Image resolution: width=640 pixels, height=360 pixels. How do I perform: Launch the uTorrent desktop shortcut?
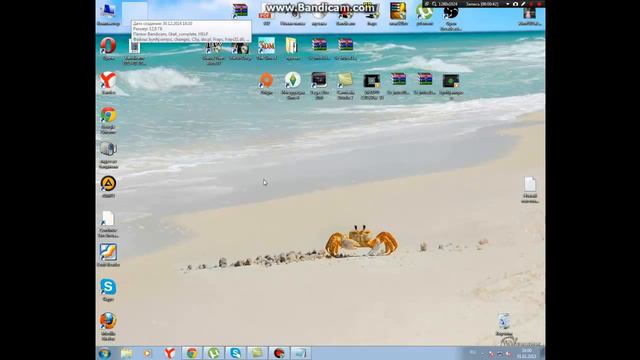coord(424,13)
